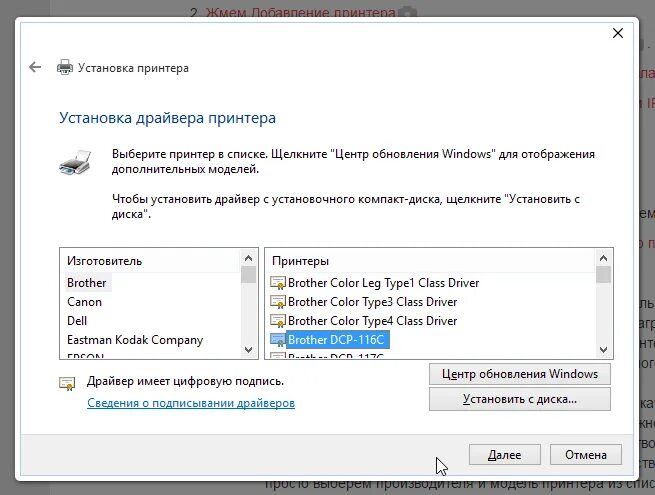Image resolution: width=655 pixels, height=495 pixels.
Task: Click the manufacturer list scrollbar thumb
Action: (x=249, y=275)
